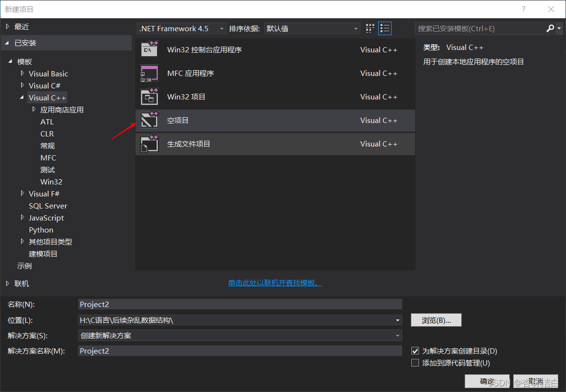Open the .NET Framework 4.5 dropdown
This screenshot has height=392, width=566.
(x=182, y=28)
